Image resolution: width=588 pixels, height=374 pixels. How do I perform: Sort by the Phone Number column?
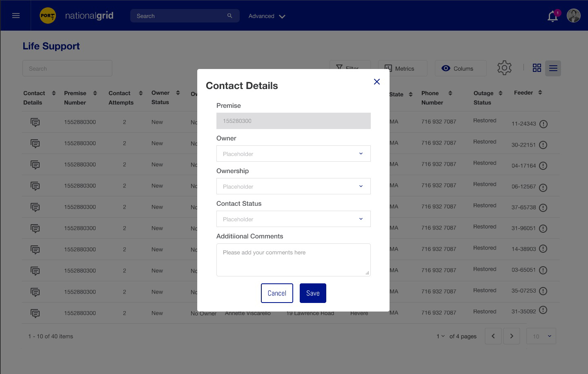tap(450, 93)
